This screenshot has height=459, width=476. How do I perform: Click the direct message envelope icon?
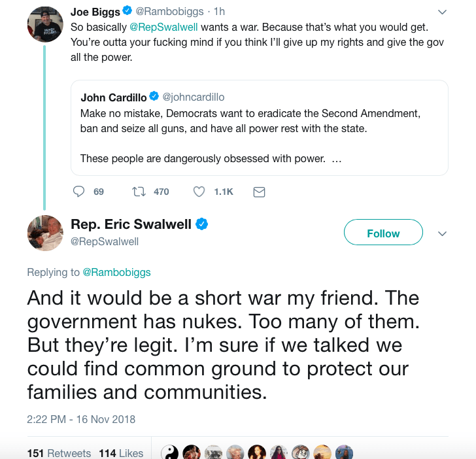point(259,192)
